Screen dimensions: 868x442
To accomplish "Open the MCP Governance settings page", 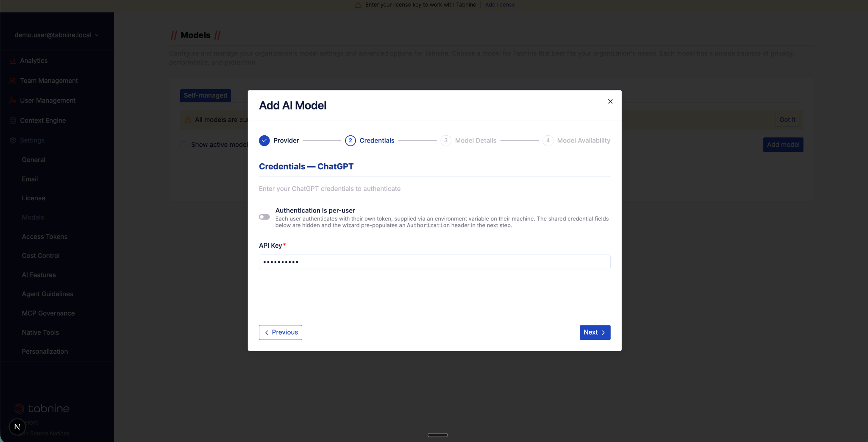I will tap(48, 313).
